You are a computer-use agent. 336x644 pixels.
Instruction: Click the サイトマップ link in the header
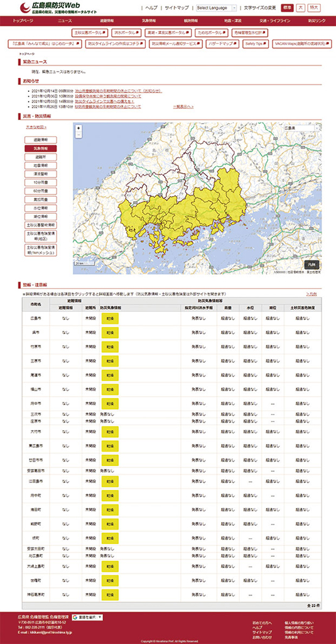[x=177, y=8]
